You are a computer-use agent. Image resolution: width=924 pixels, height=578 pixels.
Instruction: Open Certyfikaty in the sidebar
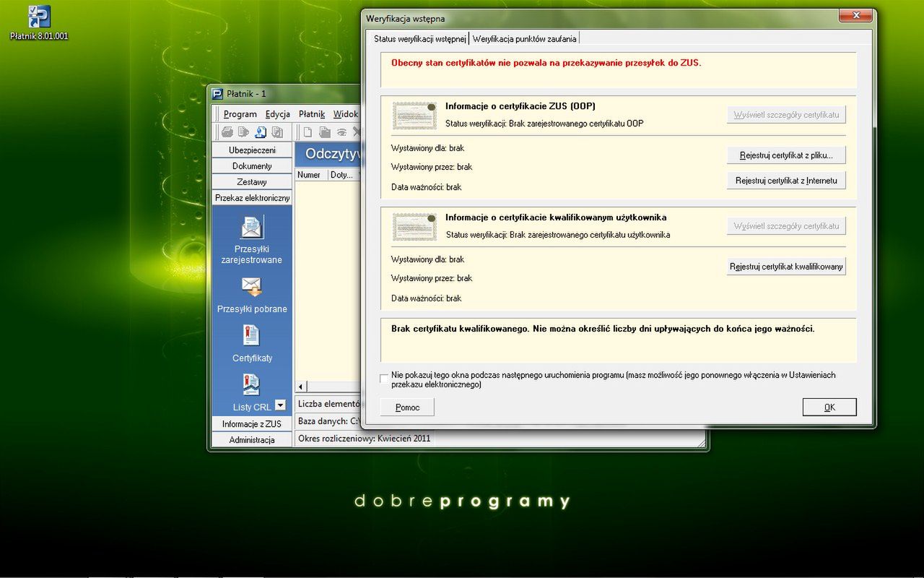(x=252, y=345)
